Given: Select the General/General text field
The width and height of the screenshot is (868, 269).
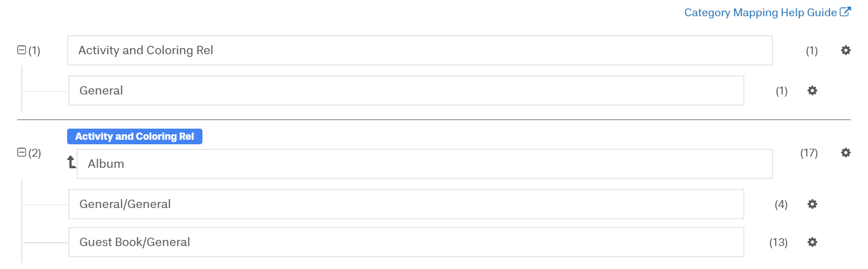Looking at the screenshot, I should [x=405, y=204].
